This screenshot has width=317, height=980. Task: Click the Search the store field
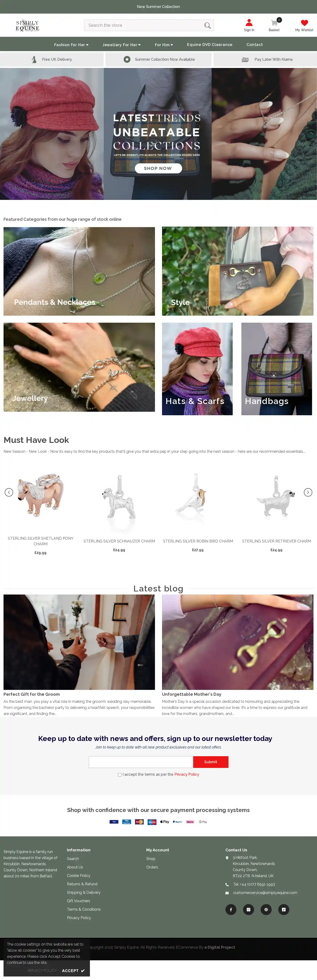[144, 26]
